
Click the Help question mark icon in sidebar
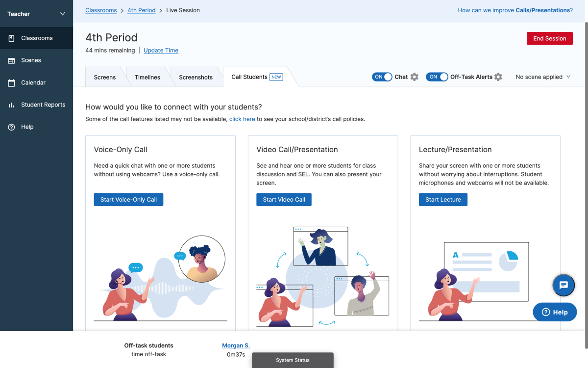click(x=12, y=127)
